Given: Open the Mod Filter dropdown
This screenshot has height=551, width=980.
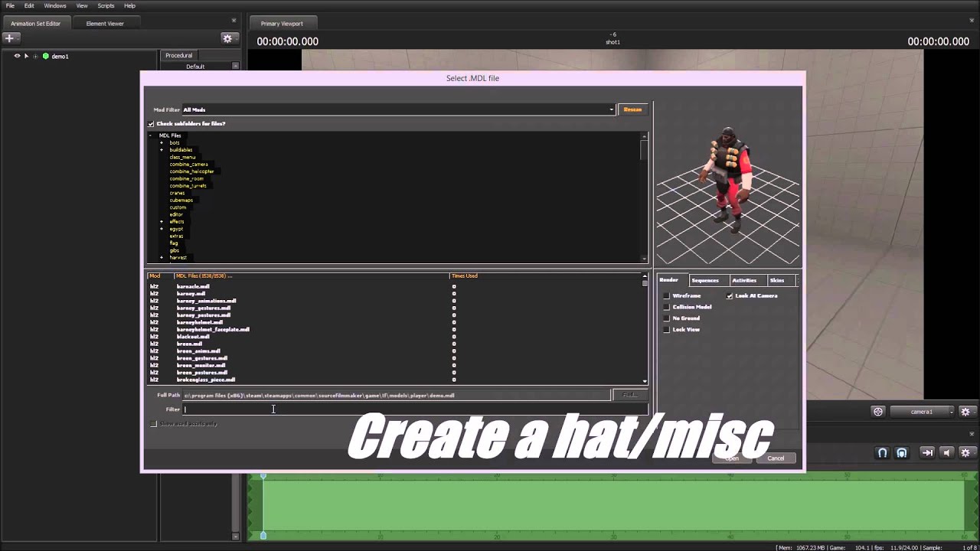Looking at the screenshot, I should pyautogui.click(x=397, y=109).
